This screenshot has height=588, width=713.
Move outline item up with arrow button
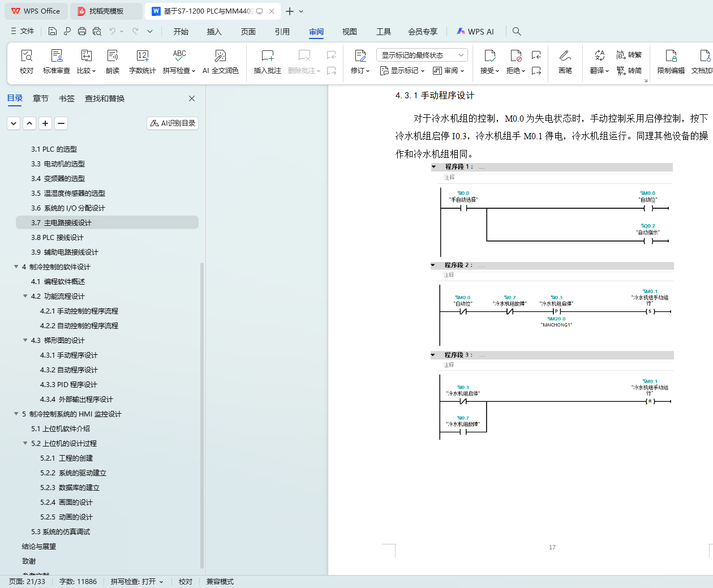pos(29,123)
